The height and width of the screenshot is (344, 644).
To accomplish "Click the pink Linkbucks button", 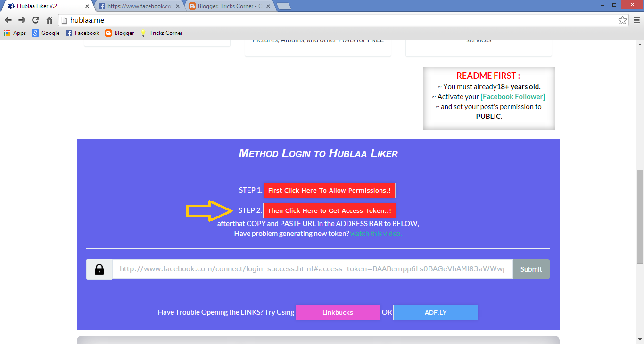I will (338, 312).
